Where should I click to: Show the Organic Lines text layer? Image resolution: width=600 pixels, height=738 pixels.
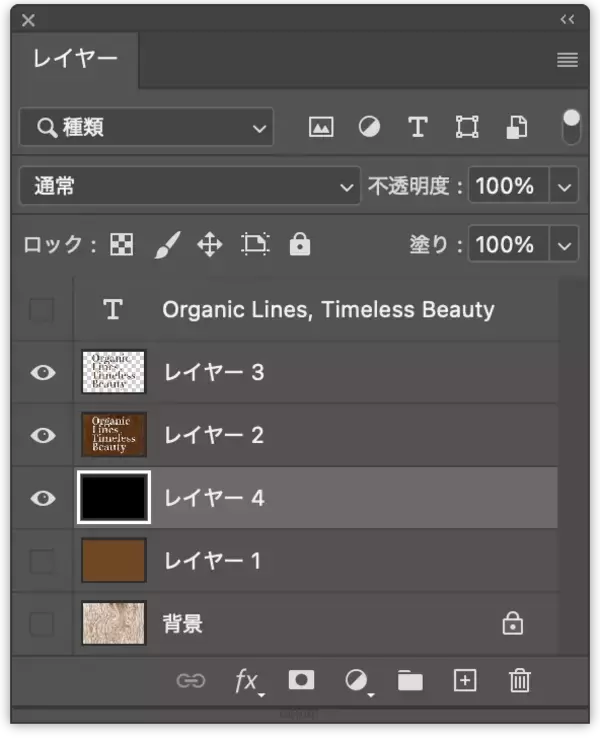coord(41,310)
